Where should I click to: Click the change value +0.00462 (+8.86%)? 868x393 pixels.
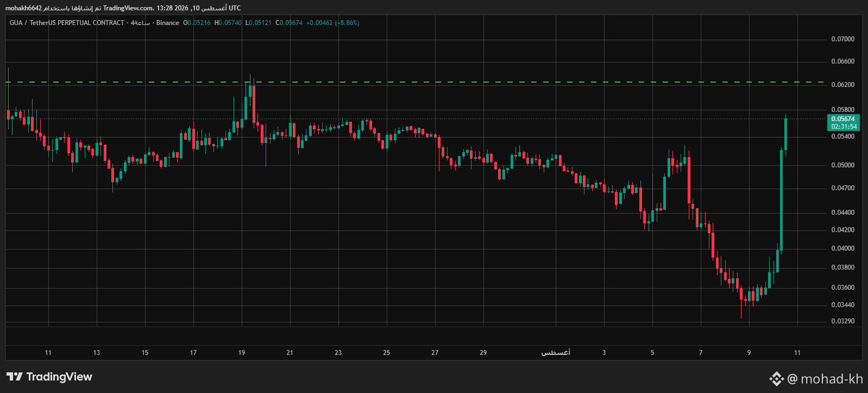(x=332, y=23)
